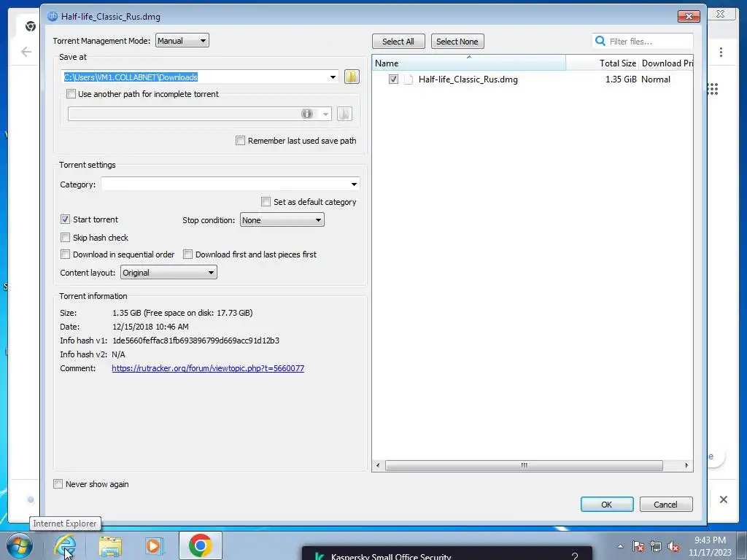
Task: Open Internet Explorer from the taskbar
Action: [x=65, y=545]
